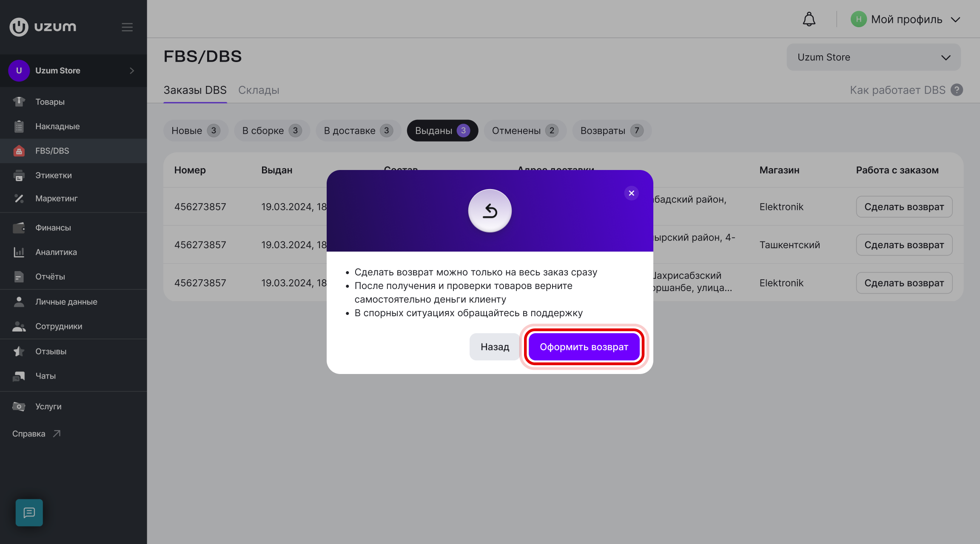980x544 pixels.
Task: Open Отзывы star section
Action: click(x=73, y=351)
